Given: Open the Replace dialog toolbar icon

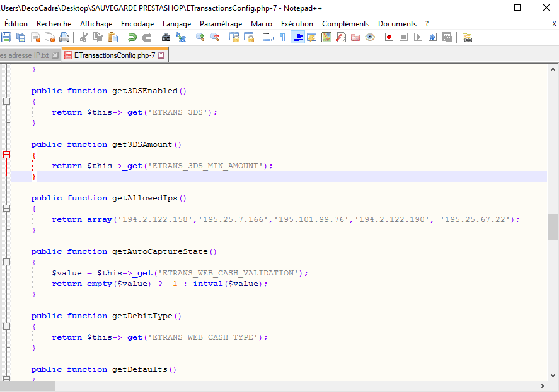Looking at the screenshot, I should (x=181, y=37).
